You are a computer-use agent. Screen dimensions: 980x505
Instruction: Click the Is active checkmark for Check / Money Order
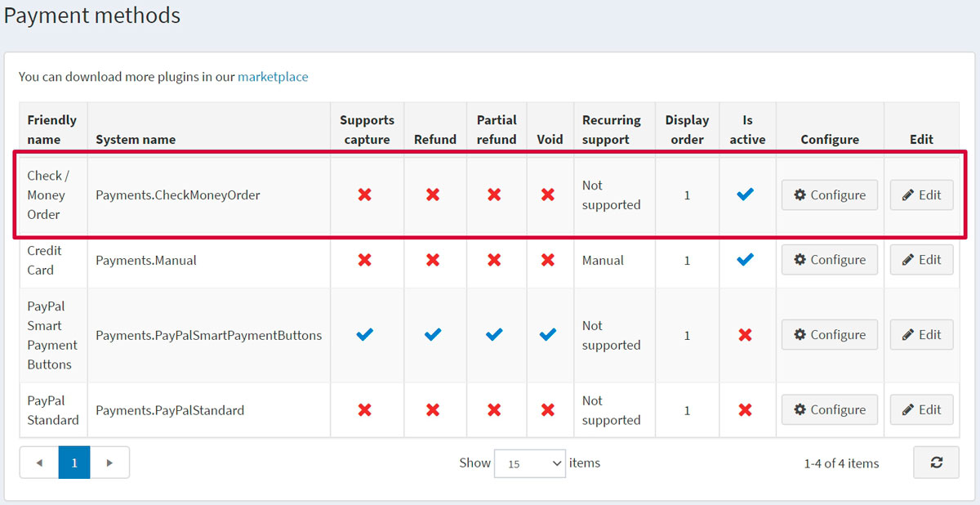pos(745,194)
